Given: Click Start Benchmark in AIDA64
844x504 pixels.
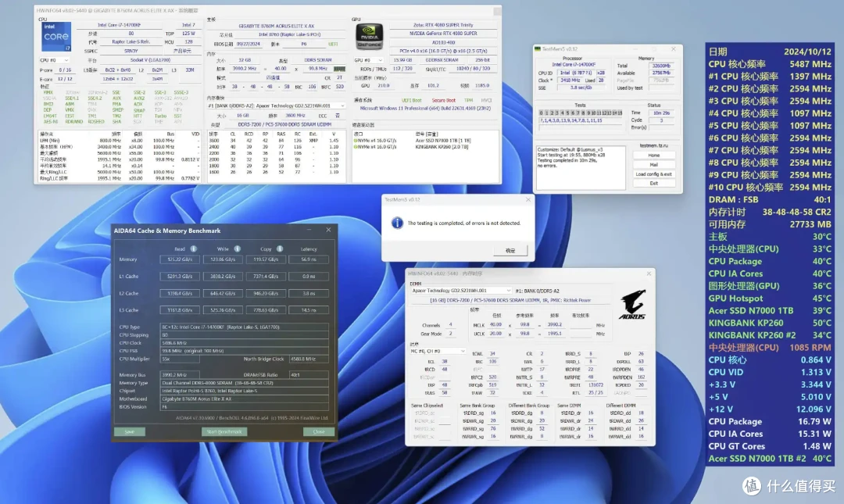Looking at the screenshot, I should click(x=224, y=432).
